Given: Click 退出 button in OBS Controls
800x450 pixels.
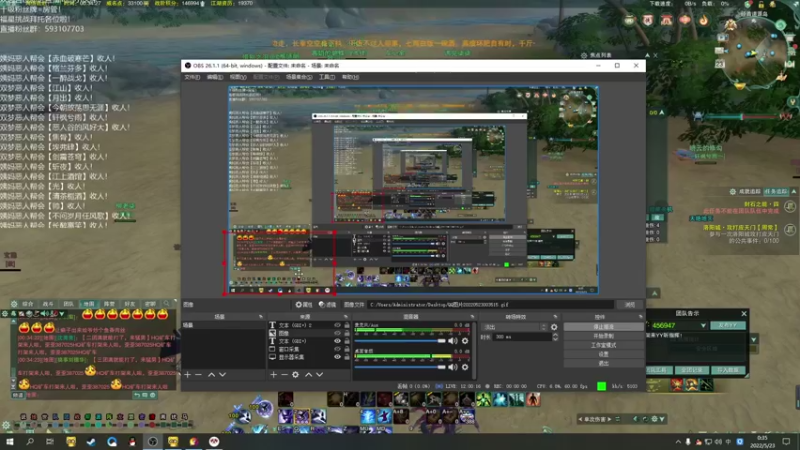Looking at the screenshot, I should 604,363.
